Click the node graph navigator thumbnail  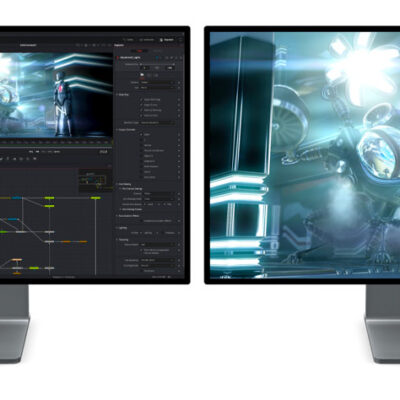(95, 180)
